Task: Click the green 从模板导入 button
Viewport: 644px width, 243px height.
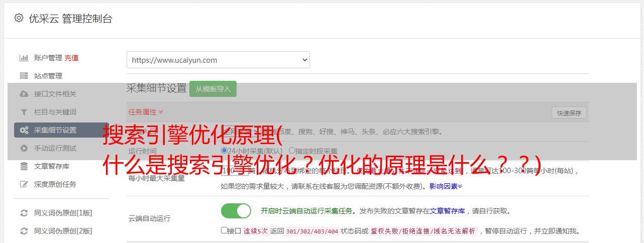Action: (x=213, y=89)
